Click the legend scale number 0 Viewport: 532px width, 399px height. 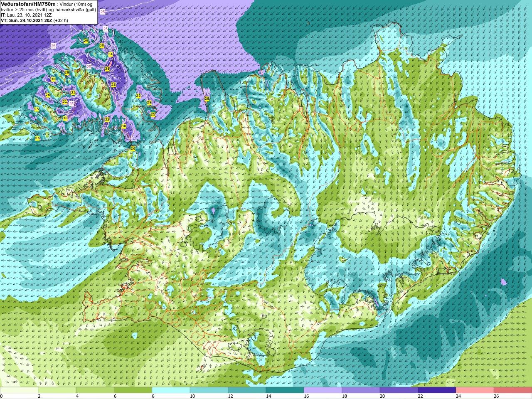point(1,396)
